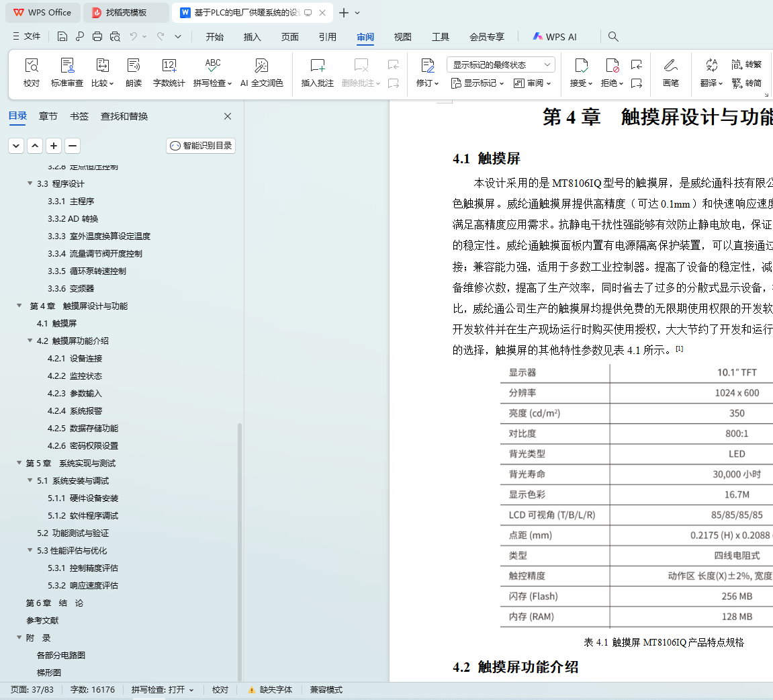Image resolution: width=773 pixels, height=700 pixels.
Task: Click the save icon in the quick toolbar
Action: tap(62, 36)
